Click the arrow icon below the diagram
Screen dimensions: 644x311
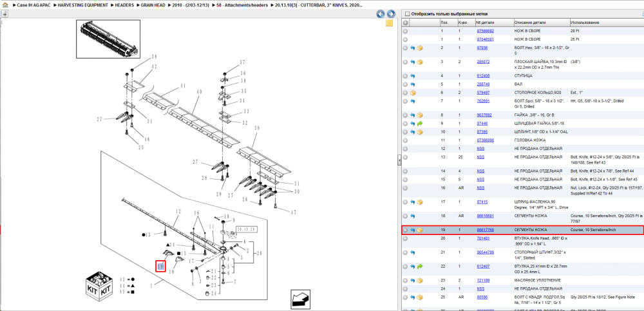click(x=300, y=298)
